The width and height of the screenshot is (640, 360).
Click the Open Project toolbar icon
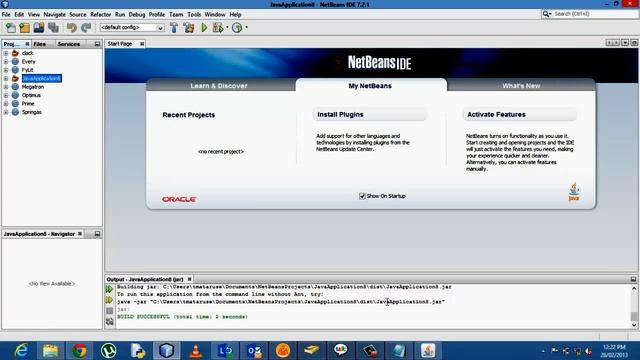click(x=39, y=27)
